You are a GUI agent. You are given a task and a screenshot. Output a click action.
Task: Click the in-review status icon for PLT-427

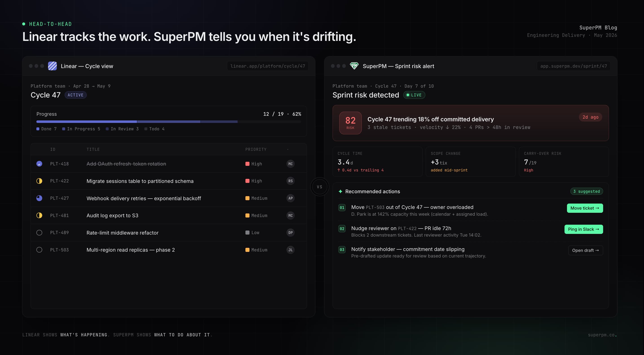point(39,198)
